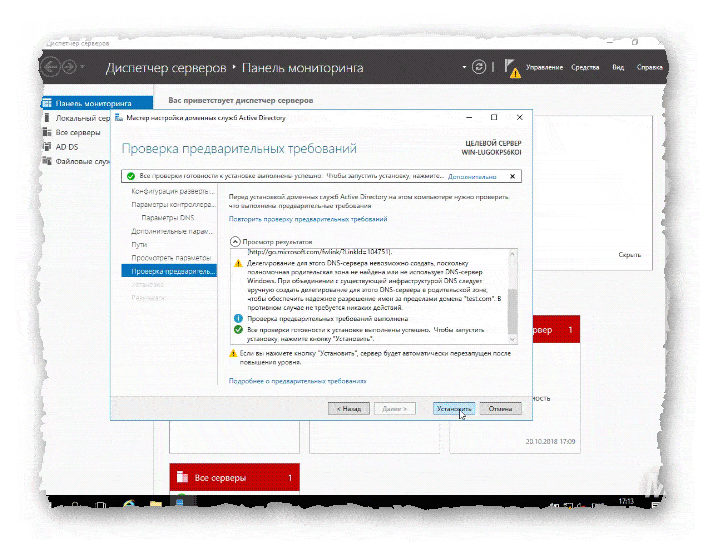Go to Параметры DNS step

pos(168,218)
